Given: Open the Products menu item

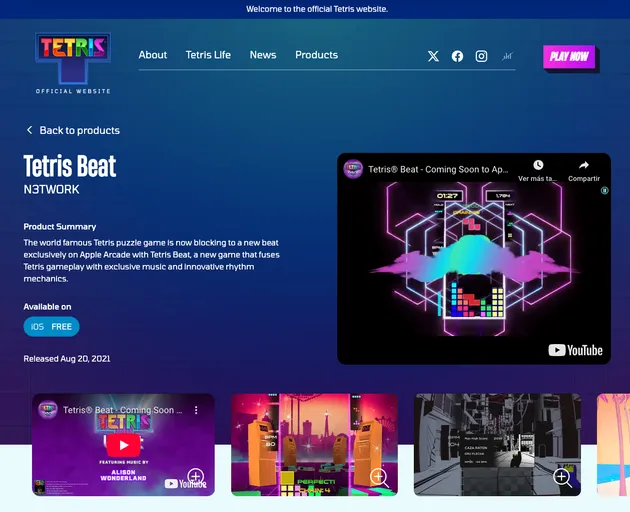Looking at the screenshot, I should tap(316, 55).
